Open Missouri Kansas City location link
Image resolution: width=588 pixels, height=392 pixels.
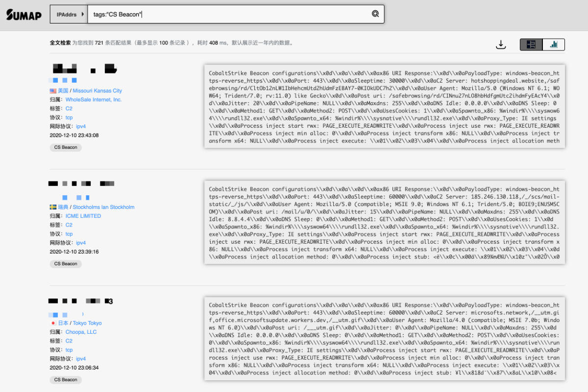coord(98,91)
